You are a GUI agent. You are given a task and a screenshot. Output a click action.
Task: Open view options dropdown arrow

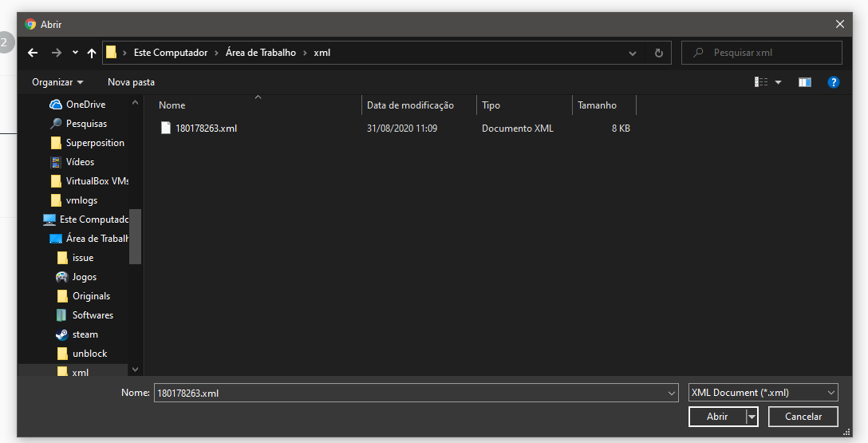coord(778,82)
